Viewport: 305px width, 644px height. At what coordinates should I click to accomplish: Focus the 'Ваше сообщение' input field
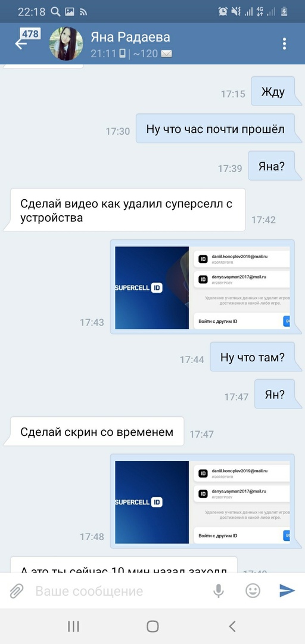coord(119,591)
